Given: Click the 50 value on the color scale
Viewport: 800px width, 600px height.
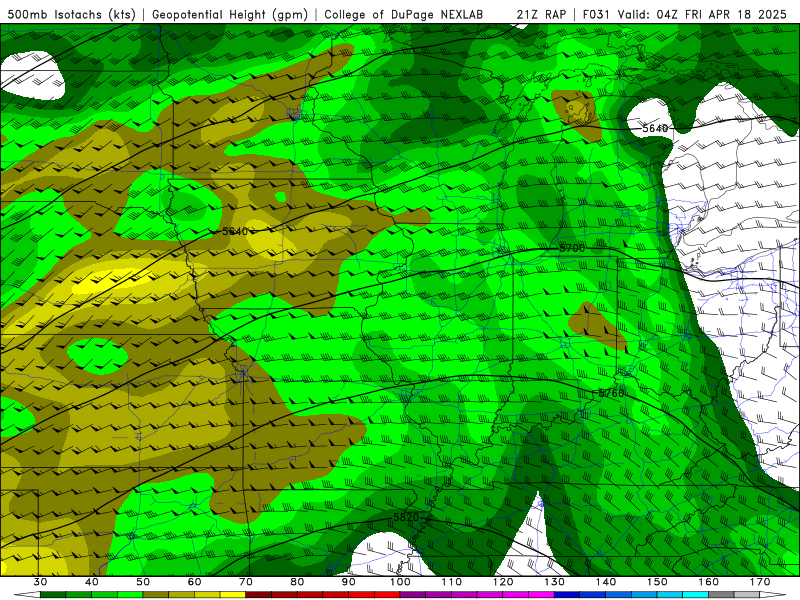Looking at the screenshot, I should tap(143, 582).
